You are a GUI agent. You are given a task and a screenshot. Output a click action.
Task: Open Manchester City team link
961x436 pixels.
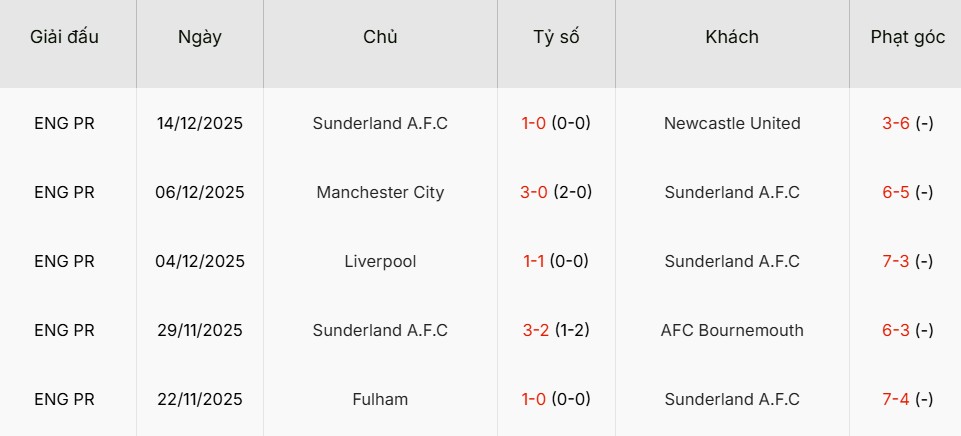tap(380, 193)
